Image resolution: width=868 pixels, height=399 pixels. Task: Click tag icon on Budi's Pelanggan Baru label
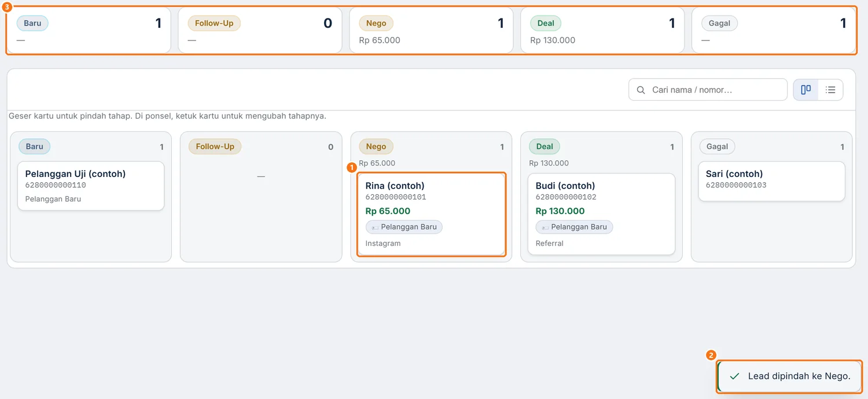pyautogui.click(x=545, y=227)
